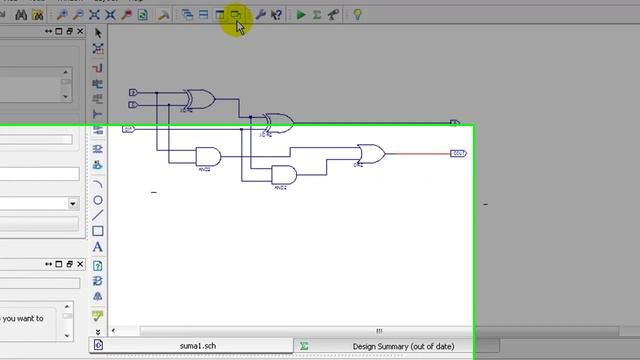Image resolution: width=640 pixels, height=360 pixels.
Task: Click the What's This help pointer icon
Action: pyautogui.click(x=276, y=15)
